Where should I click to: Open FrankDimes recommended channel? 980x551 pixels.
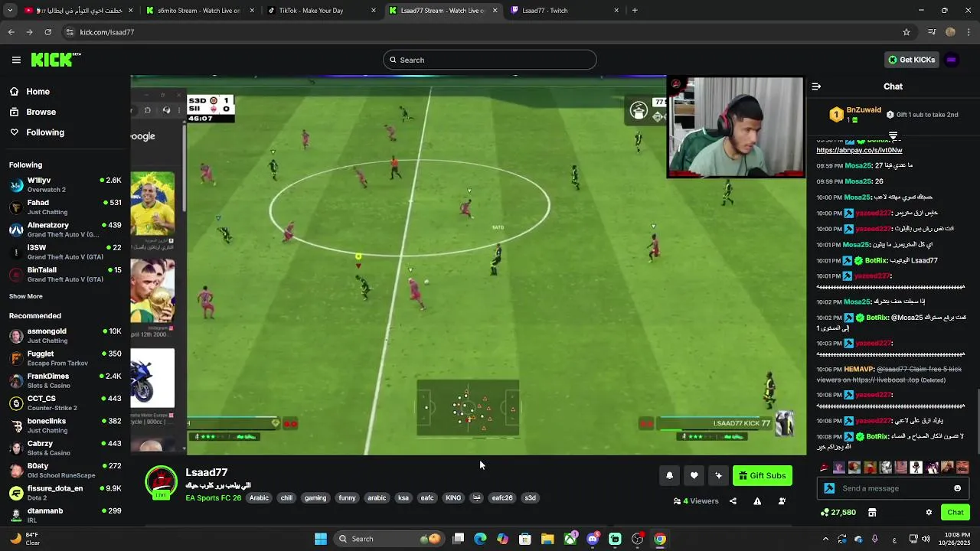(65, 380)
